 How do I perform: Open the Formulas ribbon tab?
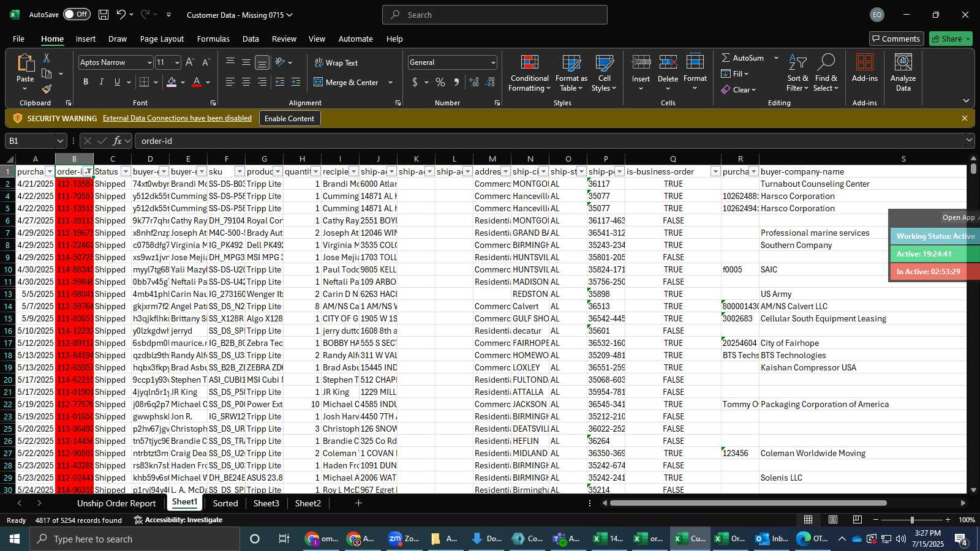point(213,39)
